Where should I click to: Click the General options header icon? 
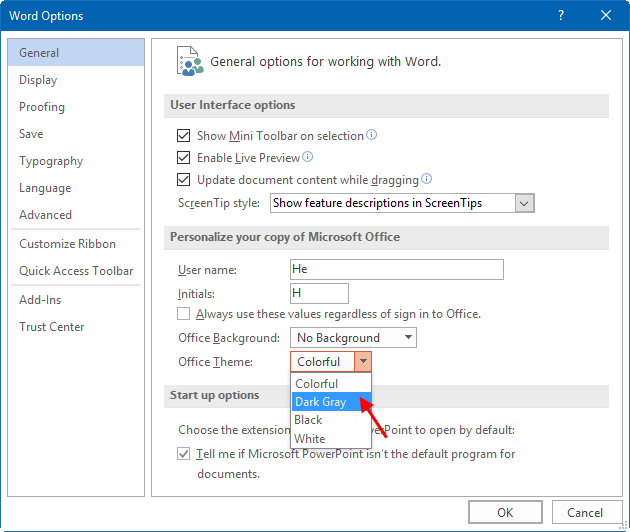(190, 61)
